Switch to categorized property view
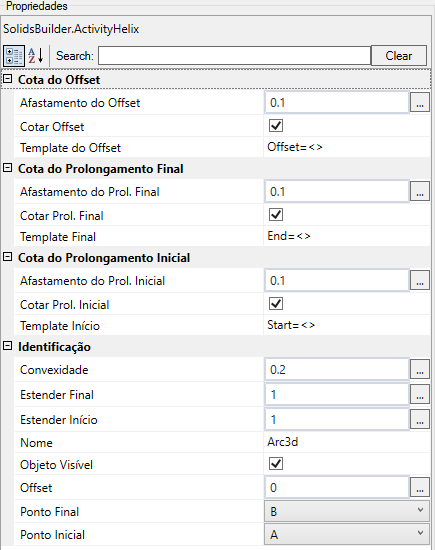 tap(14, 56)
